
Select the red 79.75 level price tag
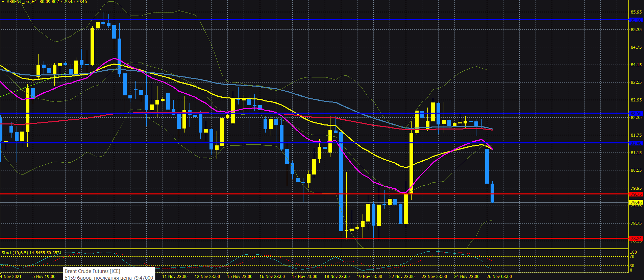(636, 194)
